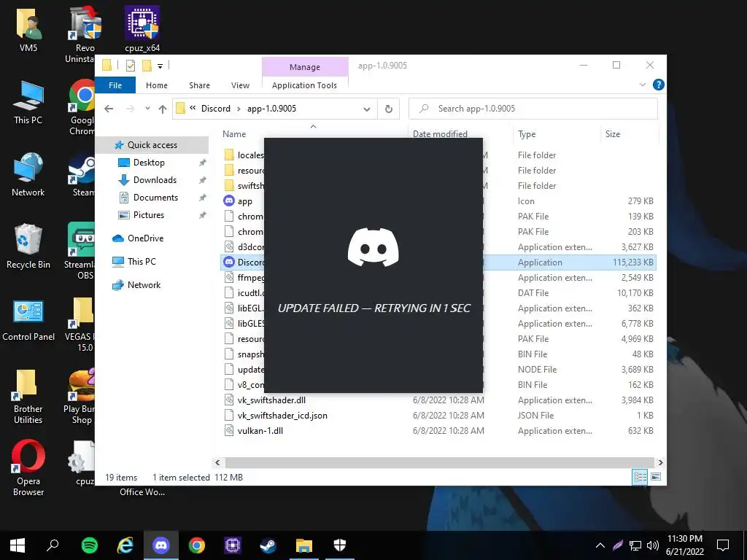Open Windows Security from the taskbar
This screenshot has height=560, width=747.
click(x=340, y=545)
